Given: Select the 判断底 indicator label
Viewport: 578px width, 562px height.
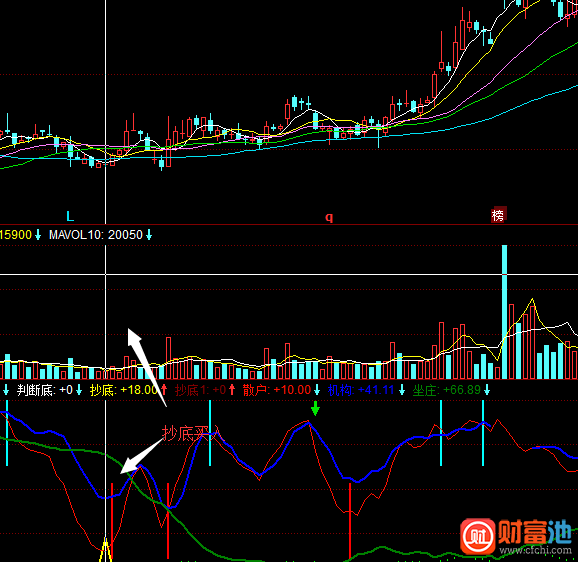Looking at the screenshot, I should pos(36,390).
